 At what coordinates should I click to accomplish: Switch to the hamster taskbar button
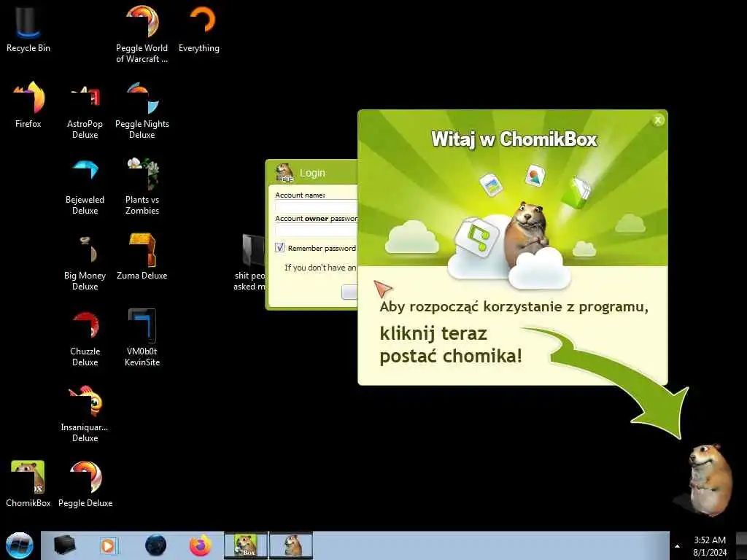pyautogui.click(x=291, y=545)
